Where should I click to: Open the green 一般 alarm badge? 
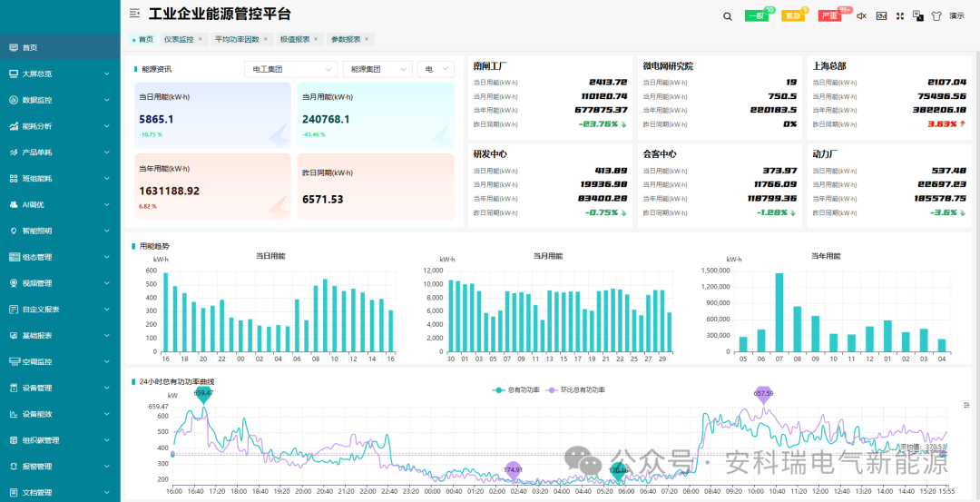[x=756, y=16]
